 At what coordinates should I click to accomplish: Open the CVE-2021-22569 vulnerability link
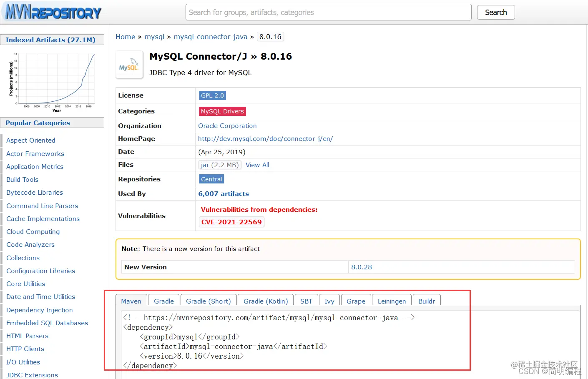click(x=231, y=222)
